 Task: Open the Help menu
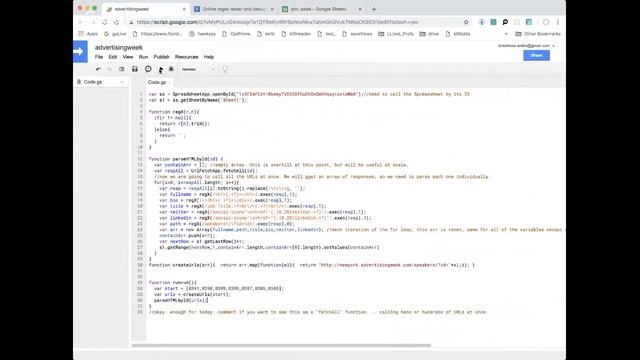pyautogui.click(x=209, y=57)
